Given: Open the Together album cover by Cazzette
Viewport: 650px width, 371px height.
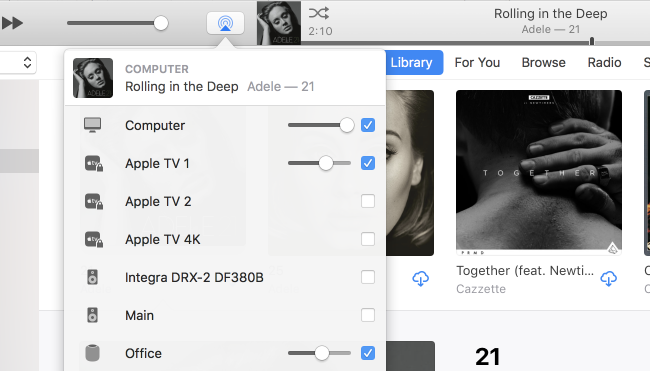Looking at the screenshot, I should pos(538,173).
